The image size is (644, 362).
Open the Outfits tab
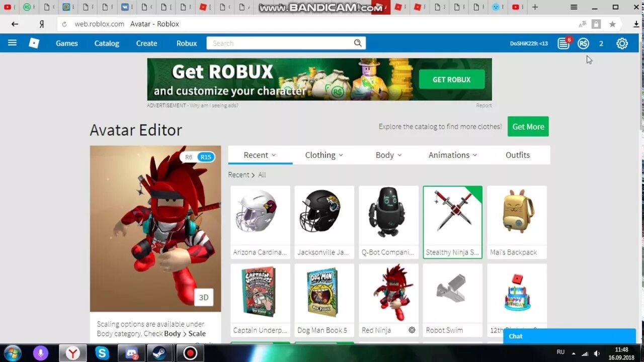pos(518,155)
